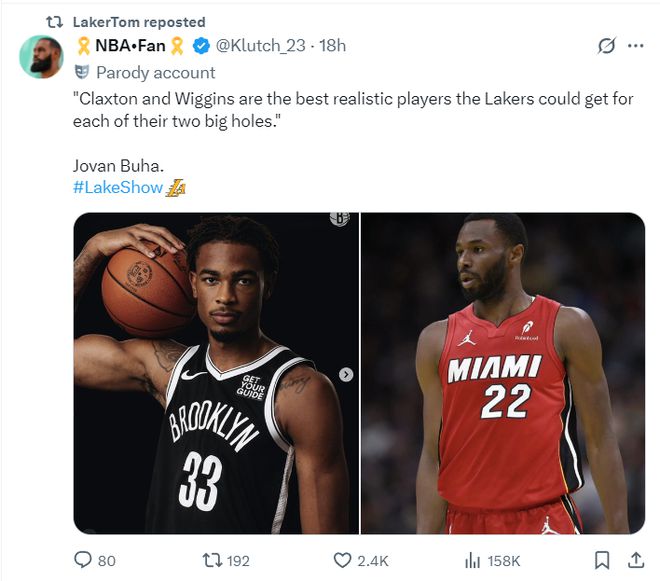The height and width of the screenshot is (581, 660).
Task: Repost this tweet via retweet icon
Action: tap(212, 560)
